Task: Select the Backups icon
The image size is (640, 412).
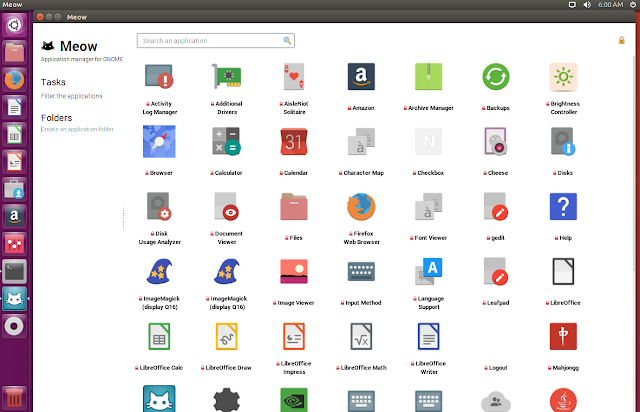Action: [x=496, y=76]
